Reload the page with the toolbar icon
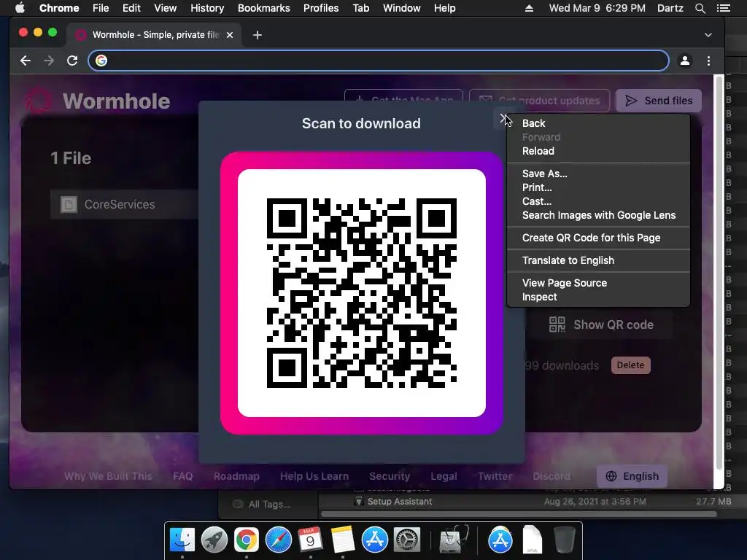747x560 pixels. coord(72,61)
